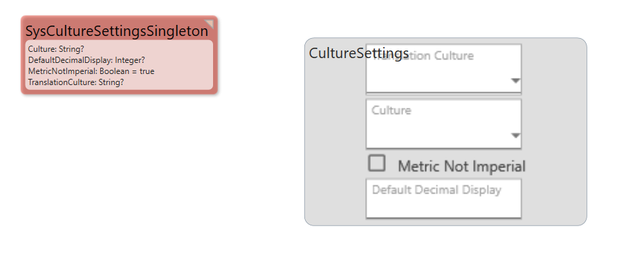Select the CultureSettings title label

pos(358,53)
